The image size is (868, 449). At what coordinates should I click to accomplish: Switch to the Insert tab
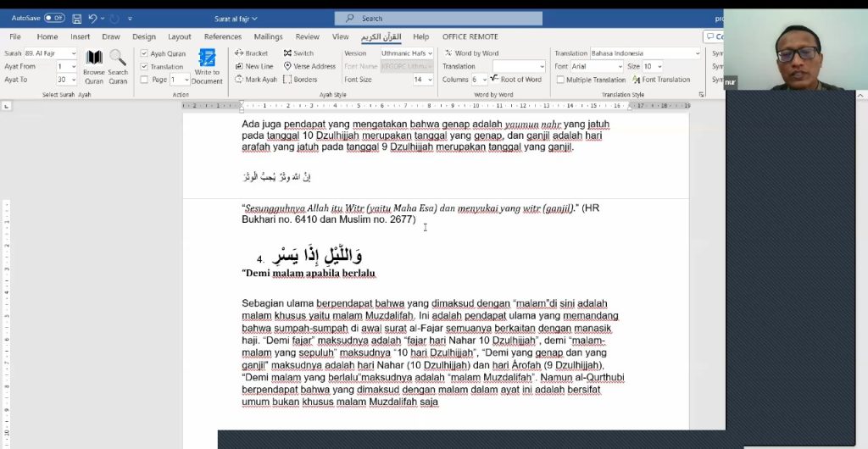(81, 36)
